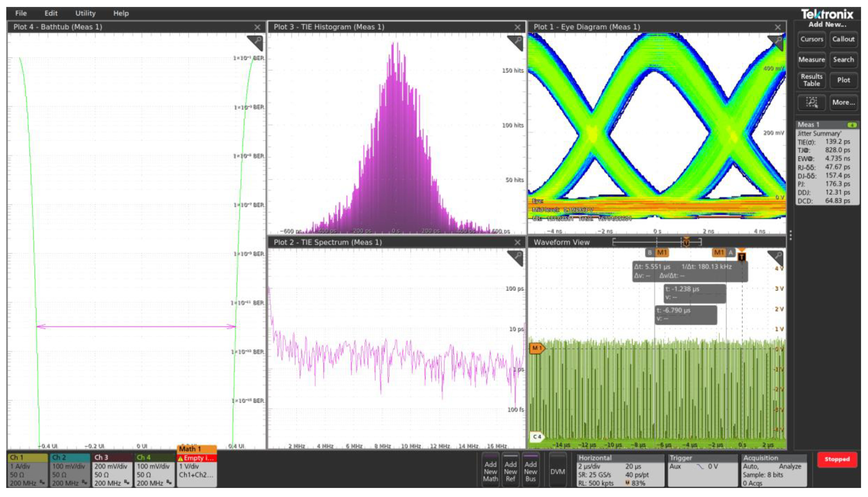The width and height of the screenshot is (868, 497).
Task: Toggle the Stopped run/stop button
Action: coord(837,459)
